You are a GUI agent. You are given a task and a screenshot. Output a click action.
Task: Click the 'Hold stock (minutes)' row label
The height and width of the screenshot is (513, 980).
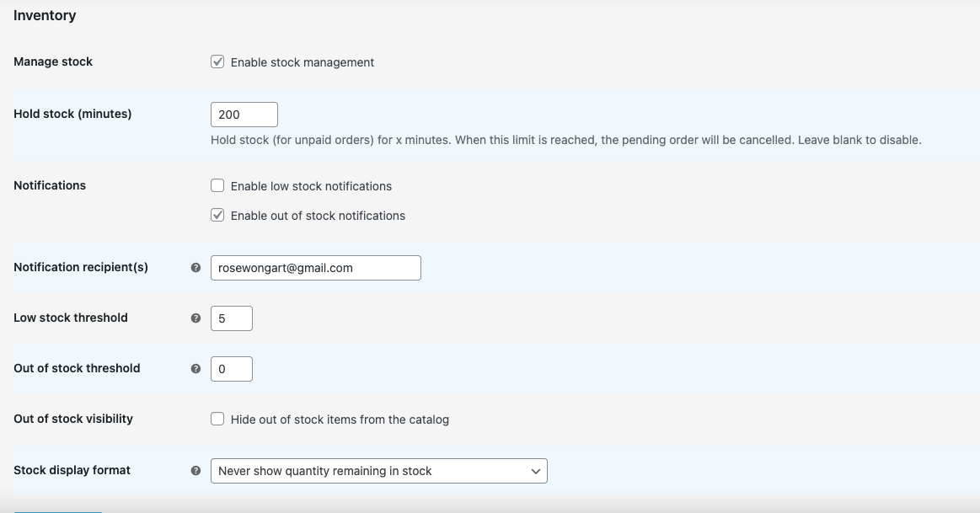[x=72, y=114]
